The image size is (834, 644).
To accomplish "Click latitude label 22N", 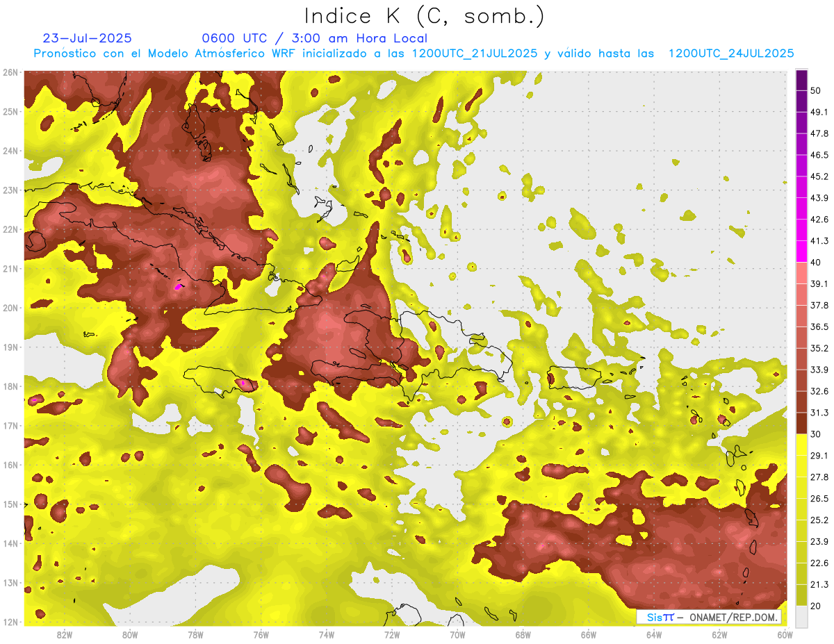I will [10, 229].
